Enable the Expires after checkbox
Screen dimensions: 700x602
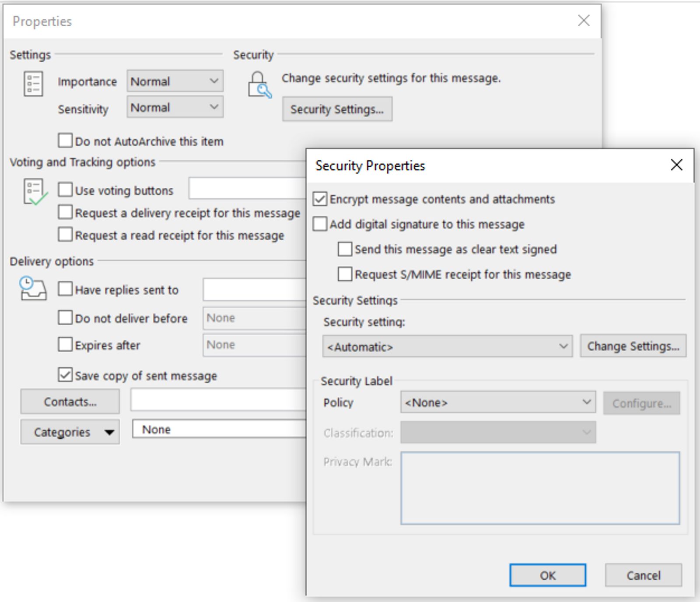click(65, 345)
